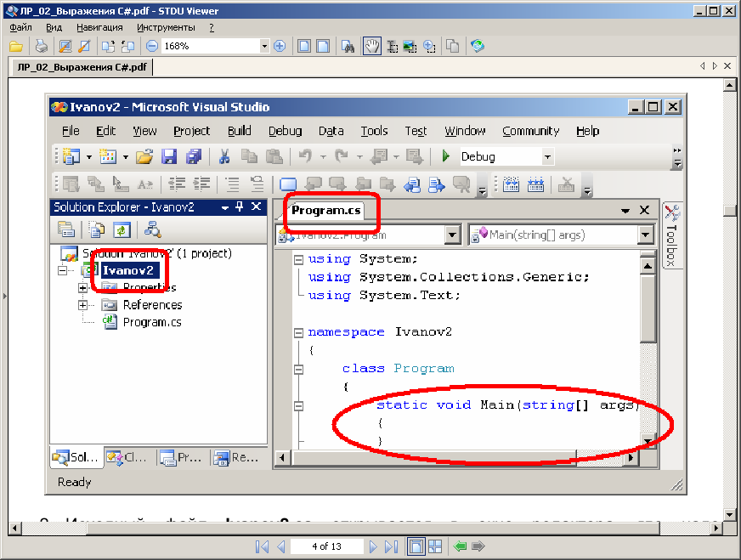The width and height of the screenshot is (741, 560).
Task: Click the pushpin in Solution Explorer title
Action: [x=240, y=206]
